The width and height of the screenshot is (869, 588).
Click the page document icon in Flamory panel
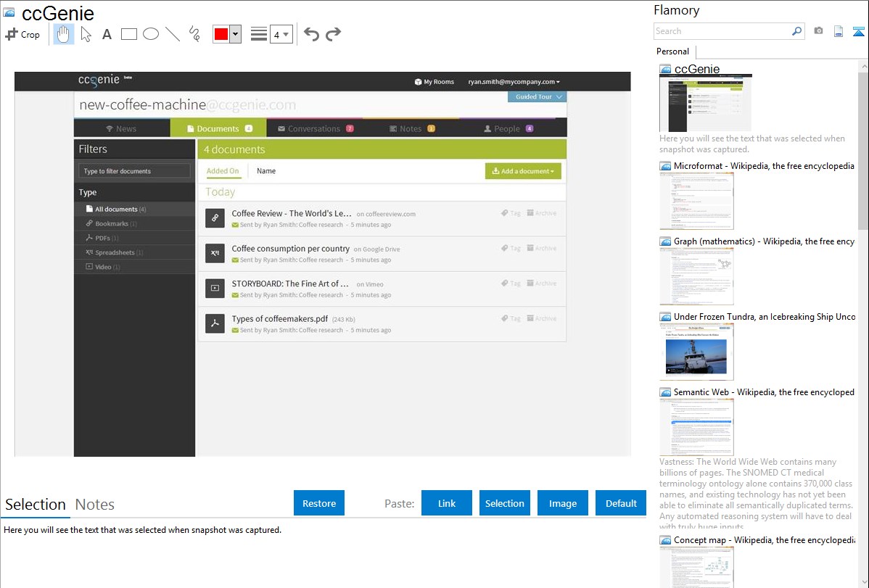[x=839, y=31]
